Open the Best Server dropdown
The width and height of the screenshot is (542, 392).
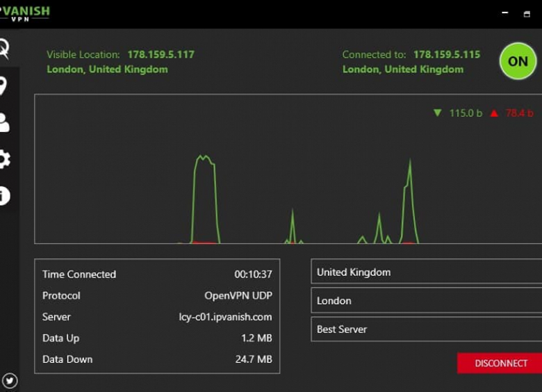[x=427, y=329]
